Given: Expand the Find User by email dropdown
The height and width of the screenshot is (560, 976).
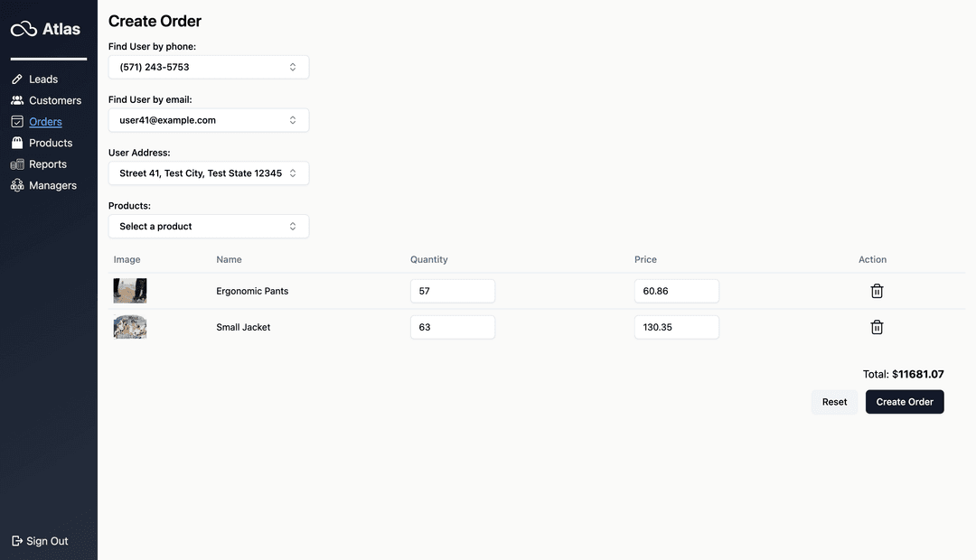Looking at the screenshot, I should [208, 120].
